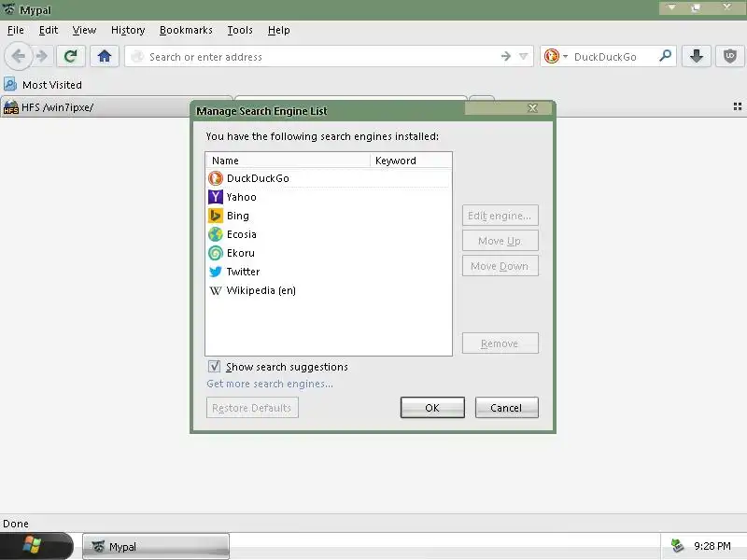Select the Twitter bird icon

(216, 272)
